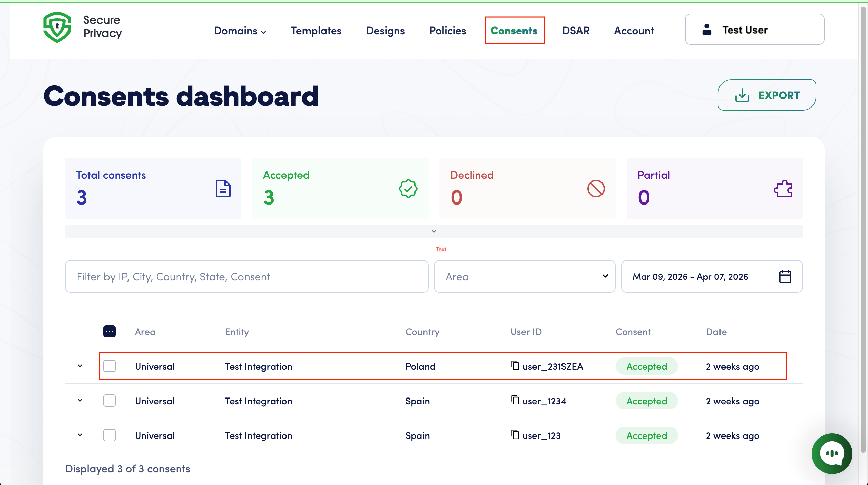Click Test Integration in the Poland row
The height and width of the screenshot is (485, 868).
pos(258,366)
